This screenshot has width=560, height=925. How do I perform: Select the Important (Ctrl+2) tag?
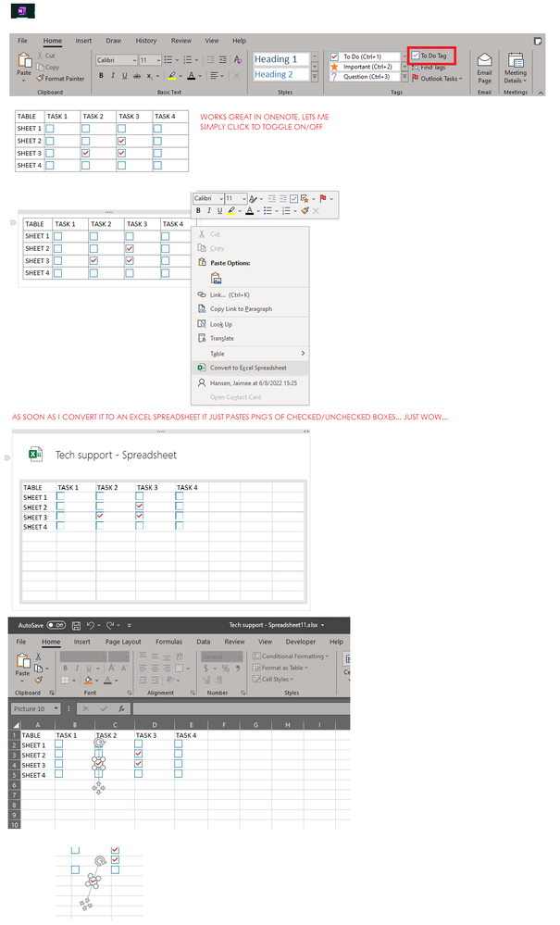pyautogui.click(x=365, y=67)
